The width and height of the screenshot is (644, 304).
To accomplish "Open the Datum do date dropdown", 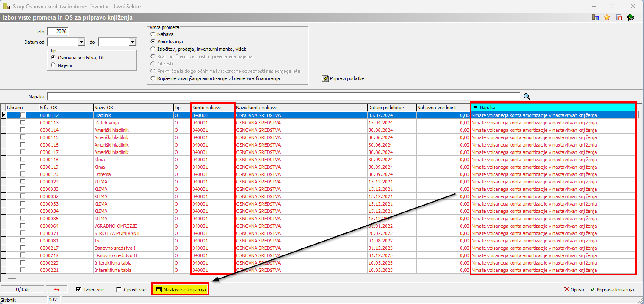I will [132, 42].
